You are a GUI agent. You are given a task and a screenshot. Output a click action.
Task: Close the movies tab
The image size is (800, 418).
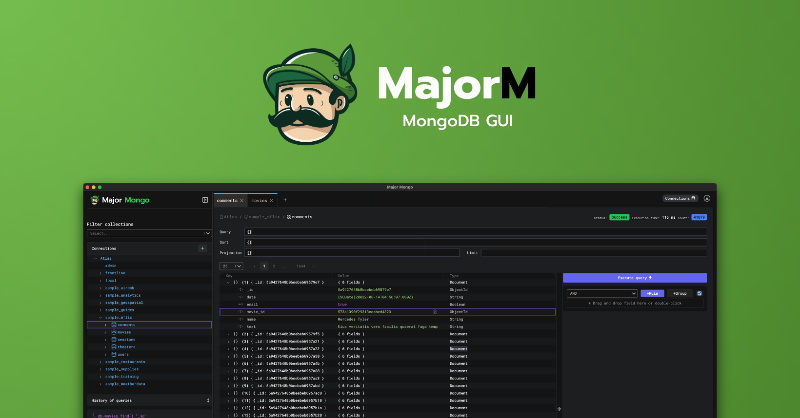coord(271,201)
